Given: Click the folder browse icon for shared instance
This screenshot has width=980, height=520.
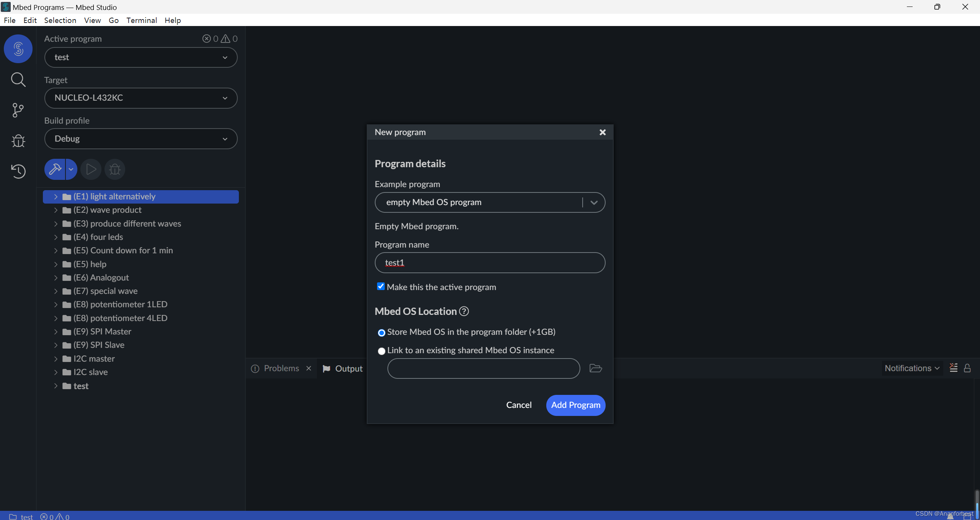Looking at the screenshot, I should click(595, 368).
